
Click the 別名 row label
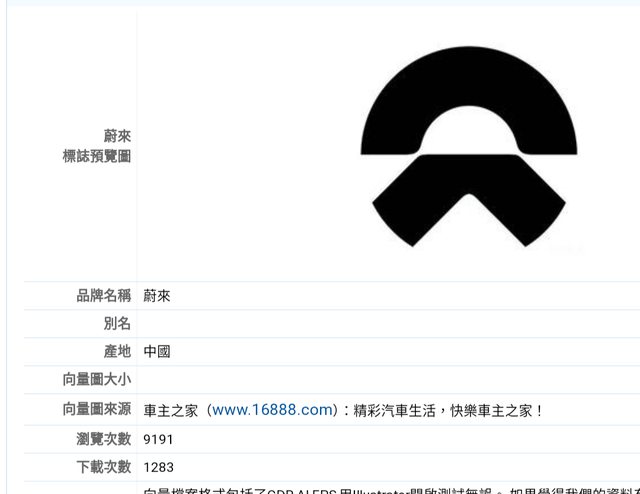117,323
